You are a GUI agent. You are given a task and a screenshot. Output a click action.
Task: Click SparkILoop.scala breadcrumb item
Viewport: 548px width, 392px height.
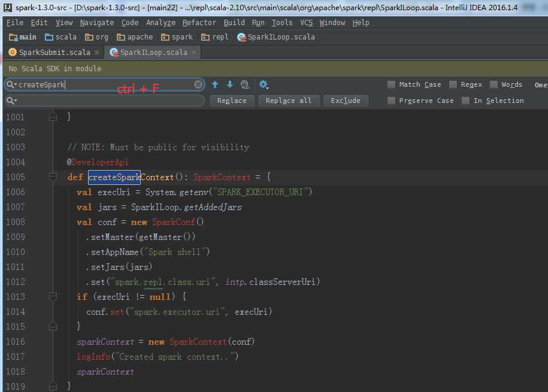(276, 37)
